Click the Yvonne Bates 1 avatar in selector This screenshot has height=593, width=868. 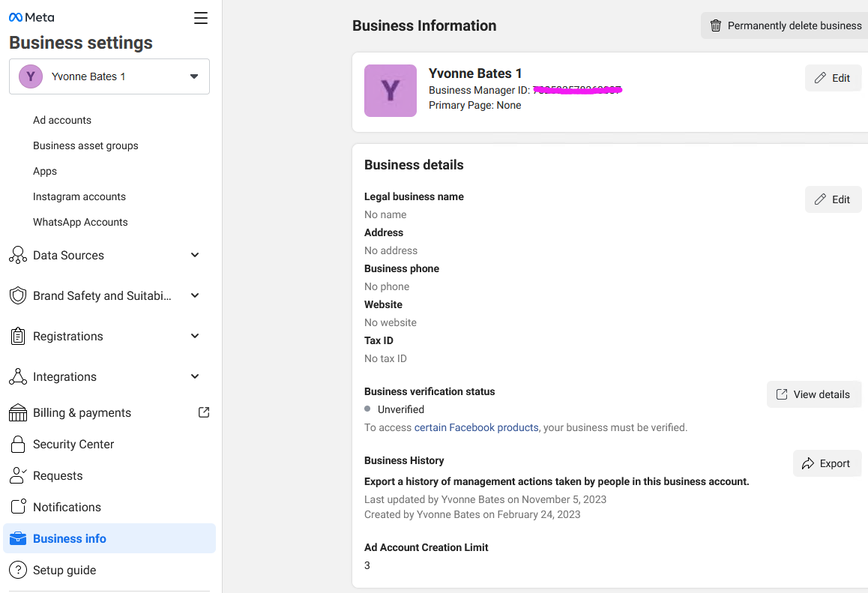tap(31, 76)
